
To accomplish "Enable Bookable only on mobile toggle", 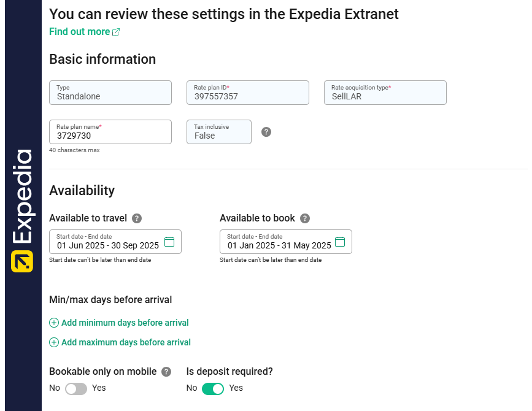I will [x=76, y=388].
